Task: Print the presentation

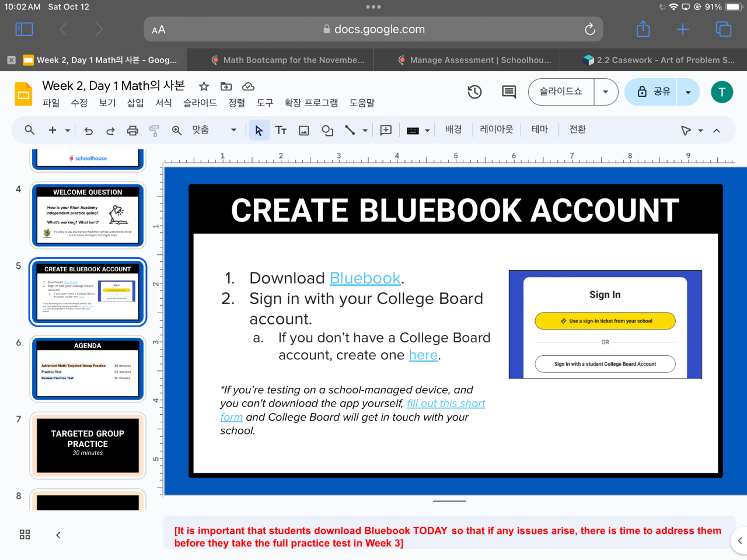Action: pos(132,131)
